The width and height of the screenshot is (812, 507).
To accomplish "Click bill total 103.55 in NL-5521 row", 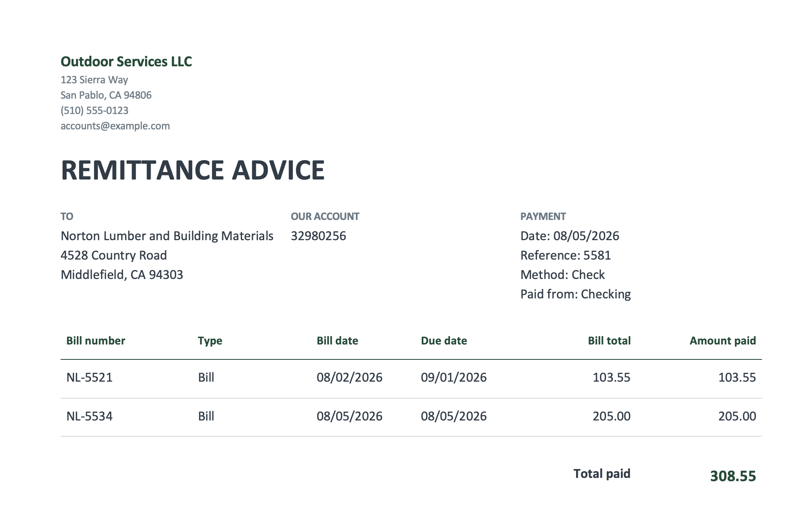I will point(611,377).
